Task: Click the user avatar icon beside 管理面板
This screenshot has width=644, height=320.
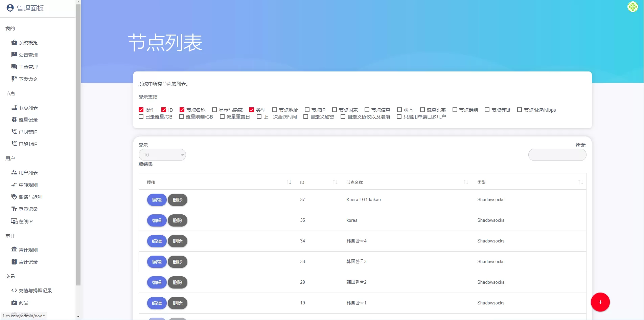Action: click(x=10, y=8)
